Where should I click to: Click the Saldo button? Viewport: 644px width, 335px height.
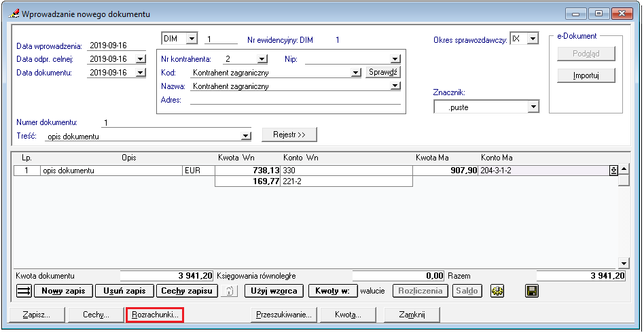tap(467, 291)
